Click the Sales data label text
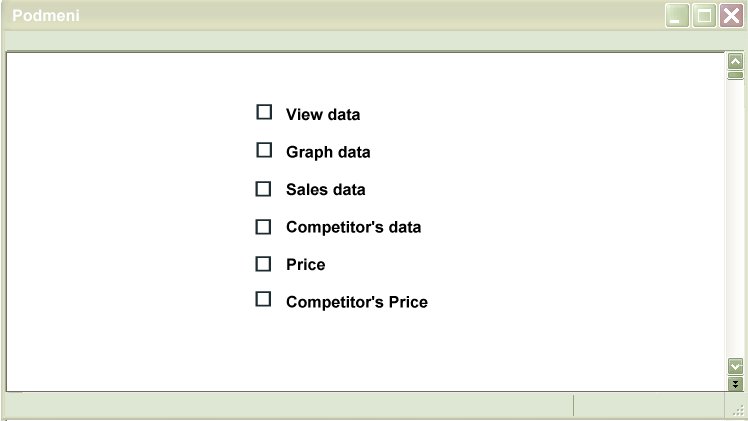The height and width of the screenshot is (421, 748). point(325,190)
